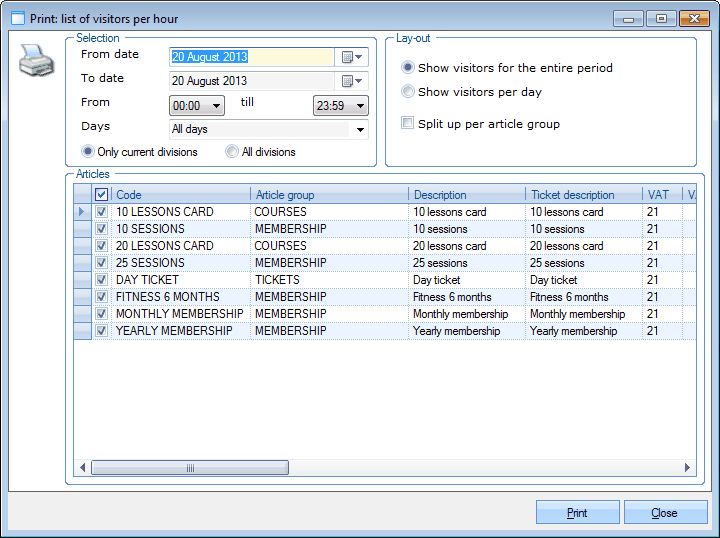Select Show visitors per day option
Screen dimensions: 720x538
click(x=408, y=92)
